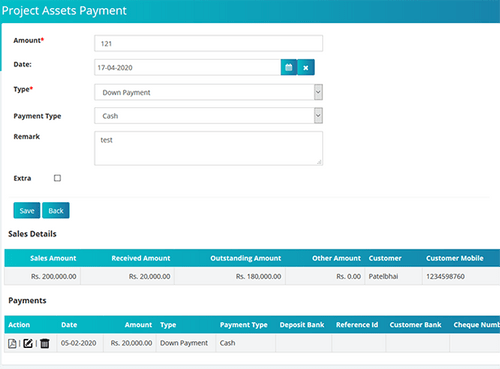The height and width of the screenshot is (369, 500).
Task: Select the Outstanding Amount column header
Action: click(x=246, y=258)
